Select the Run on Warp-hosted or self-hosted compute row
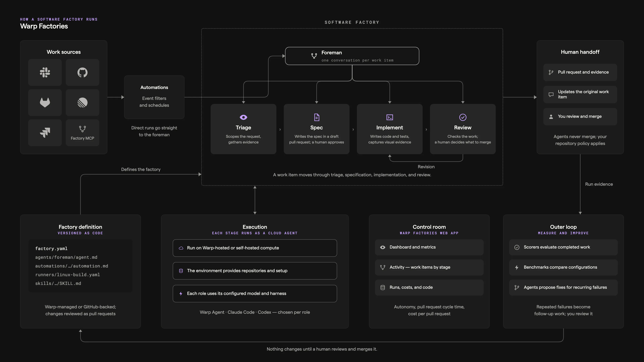 point(255,248)
